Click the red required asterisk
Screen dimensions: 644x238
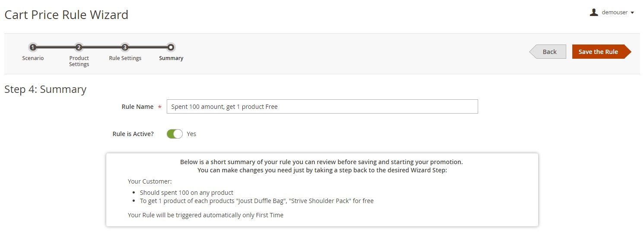tap(160, 107)
